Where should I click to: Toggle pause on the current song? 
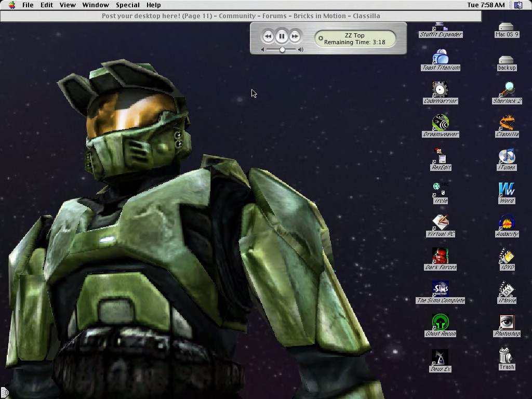(282, 36)
